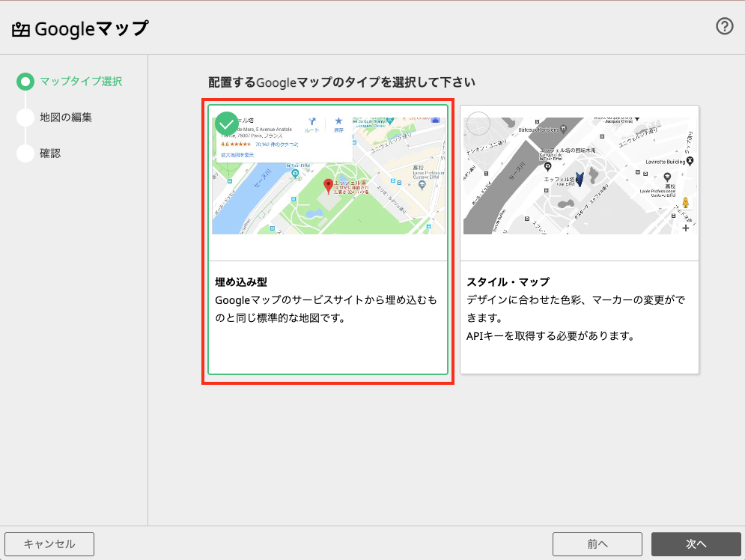The width and height of the screenshot is (745, 560).
Task: Click the 次へ button
Action: pos(696,544)
